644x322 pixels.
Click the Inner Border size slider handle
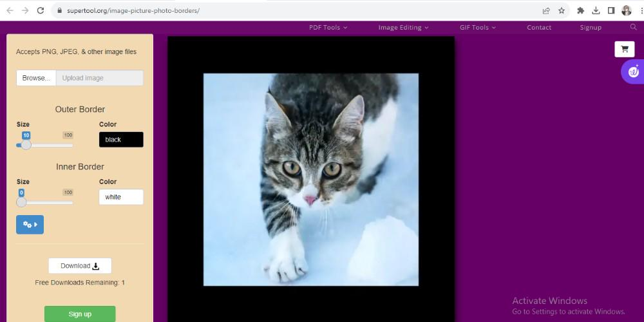pyautogui.click(x=21, y=202)
